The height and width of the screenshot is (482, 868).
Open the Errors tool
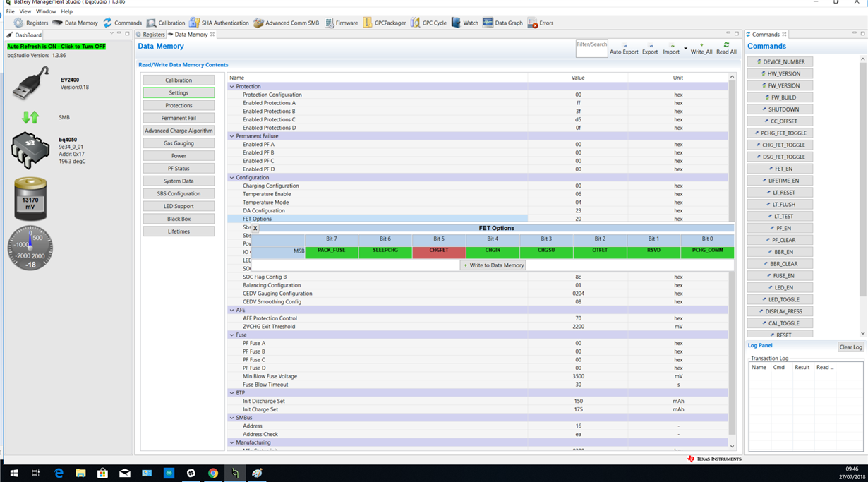540,23
